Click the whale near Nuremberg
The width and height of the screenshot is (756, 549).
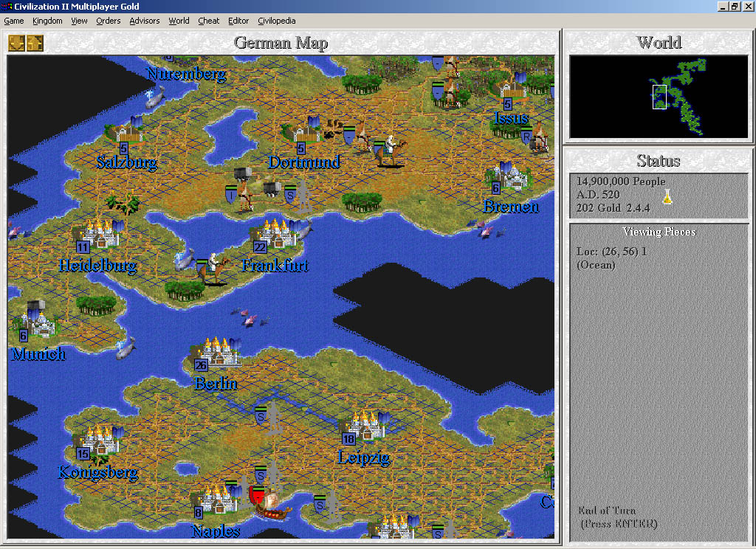click(155, 98)
